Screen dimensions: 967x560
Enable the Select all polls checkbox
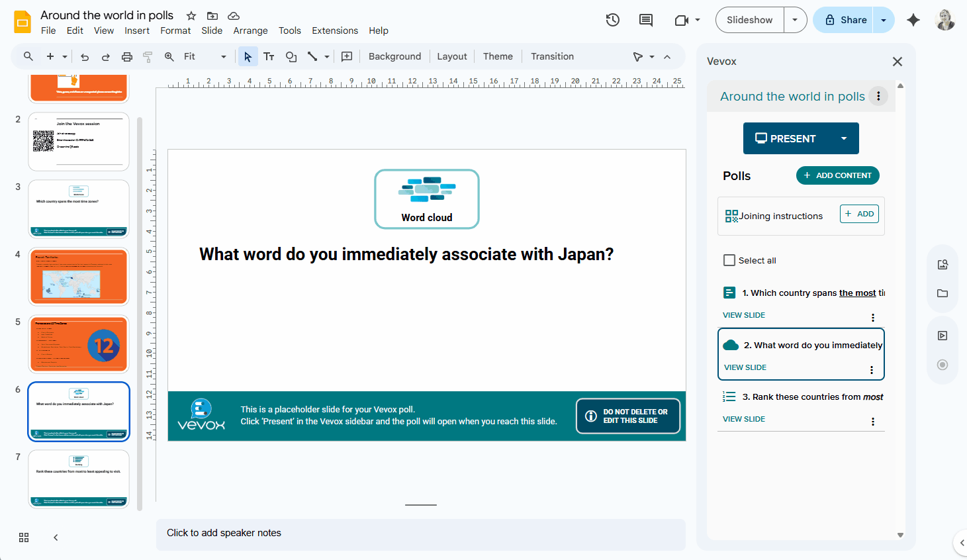click(x=729, y=260)
